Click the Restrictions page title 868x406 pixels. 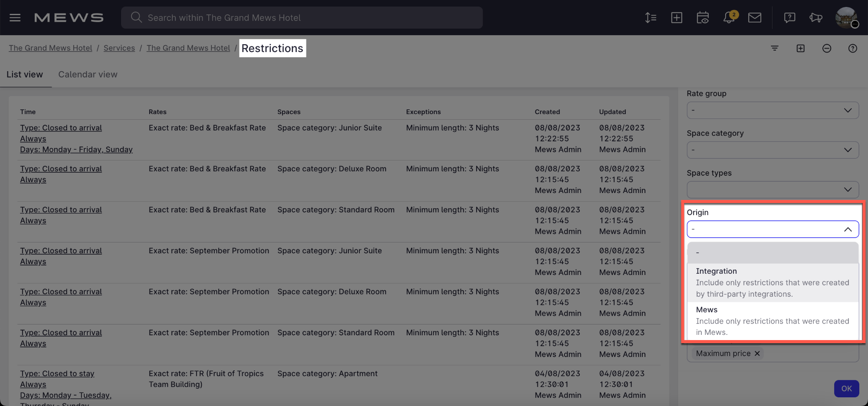[x=273, y=48]
